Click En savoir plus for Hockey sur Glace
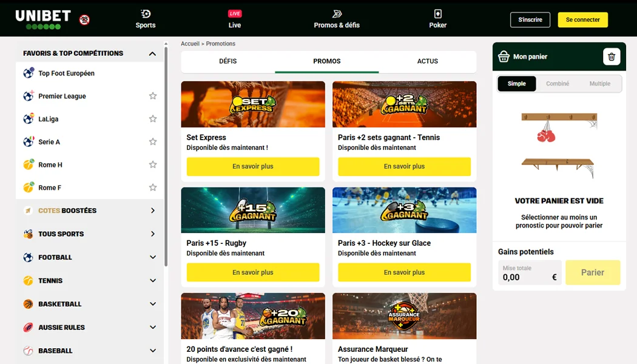 point(404,272)
